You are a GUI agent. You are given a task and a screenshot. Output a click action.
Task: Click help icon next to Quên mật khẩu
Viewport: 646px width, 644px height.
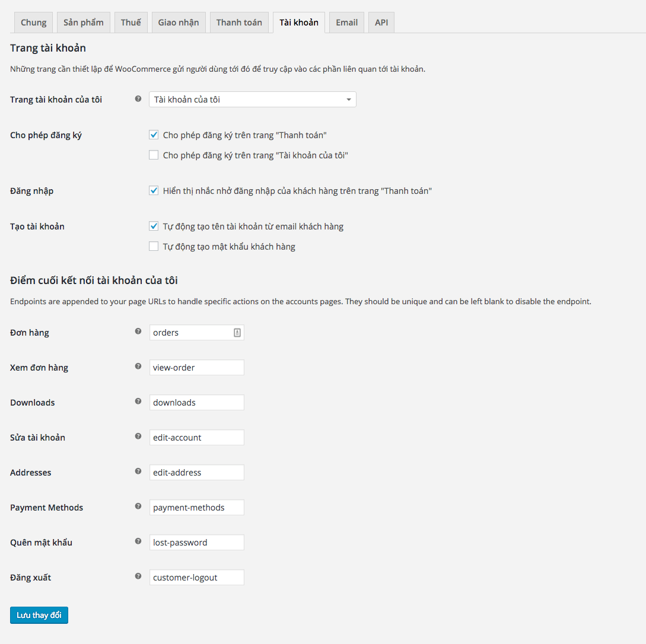[138, 541]
